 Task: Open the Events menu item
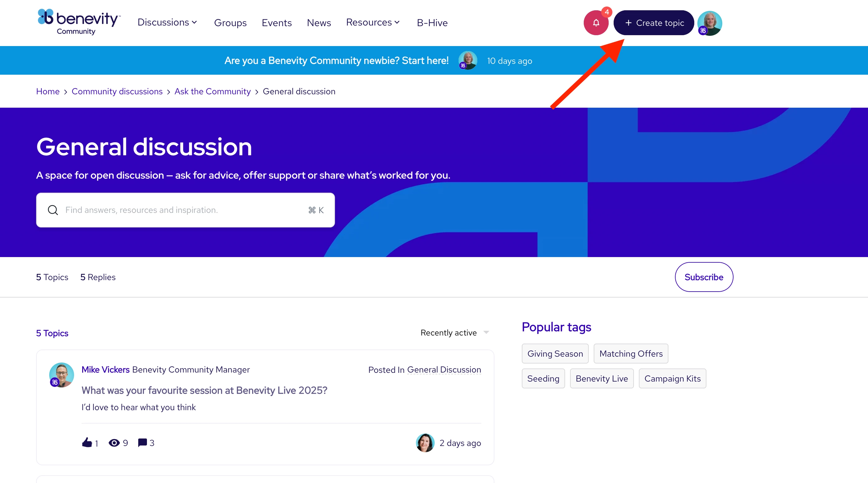276,23
